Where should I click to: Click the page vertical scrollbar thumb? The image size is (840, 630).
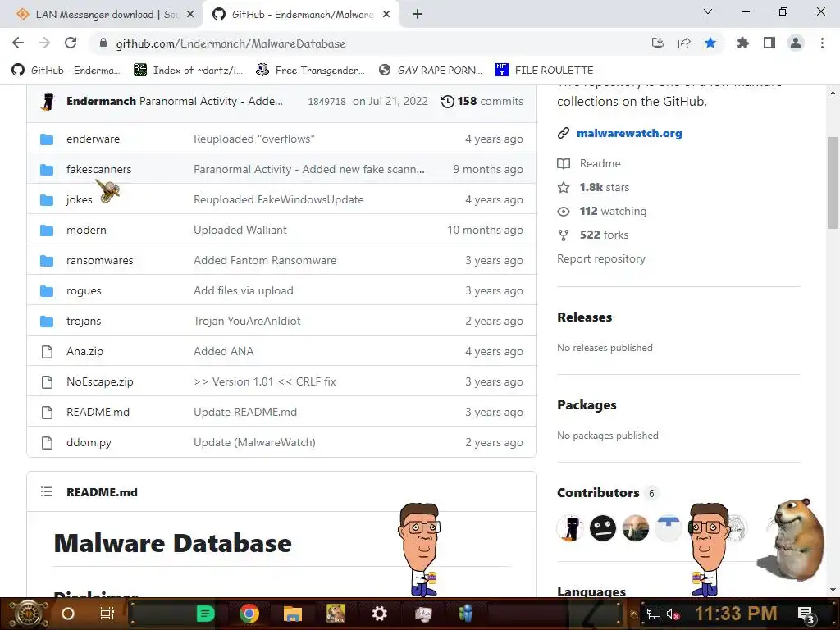pyautogui.click(x=833, y=182)
